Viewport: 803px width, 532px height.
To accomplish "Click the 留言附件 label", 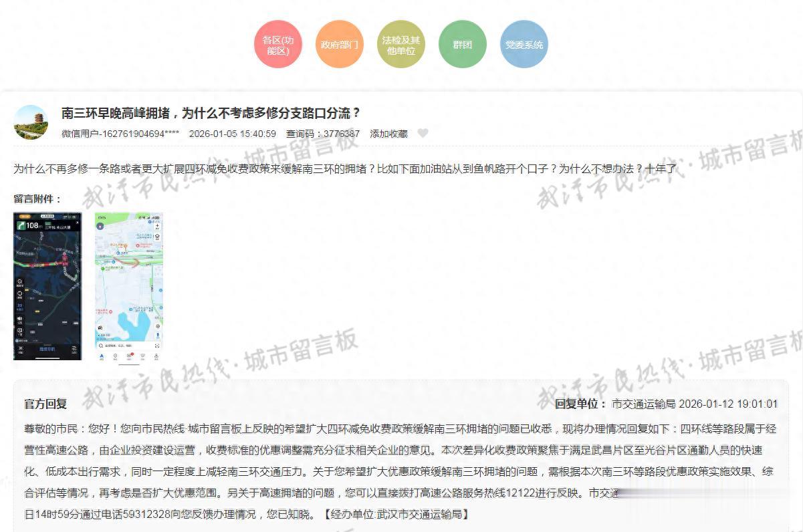I will (37, 198).
